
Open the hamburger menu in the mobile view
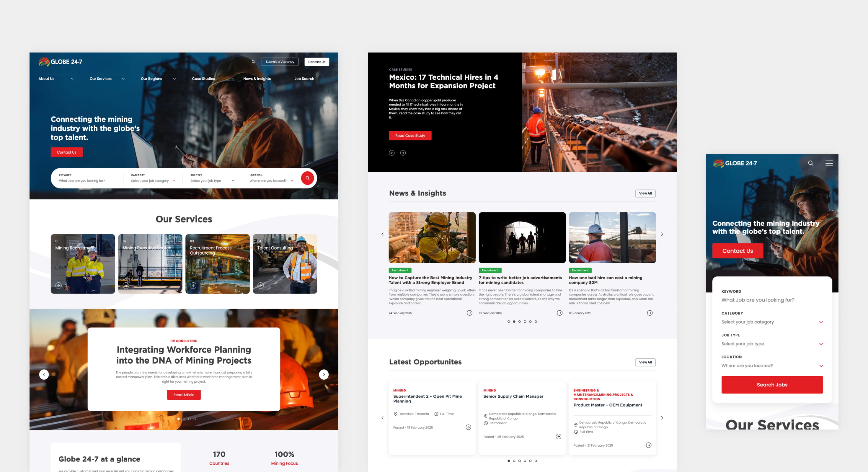click(829, 163)
